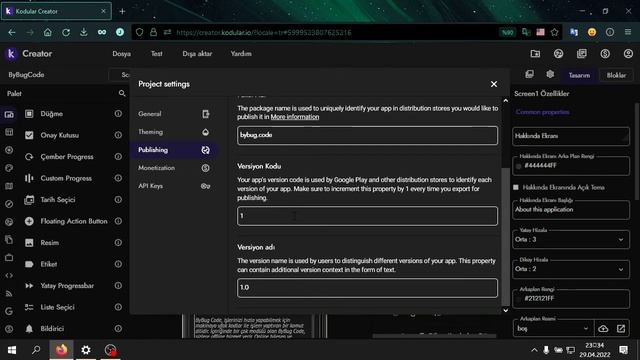640x360 pixels.
Task: Open the Dışa aktar menu
Action: pyautogui.click(x=197, y=54)
